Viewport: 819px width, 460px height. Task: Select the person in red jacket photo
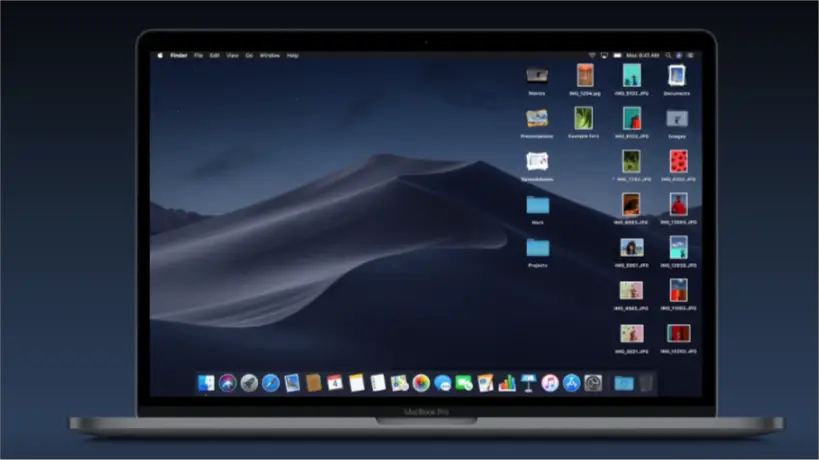point(678,205)
